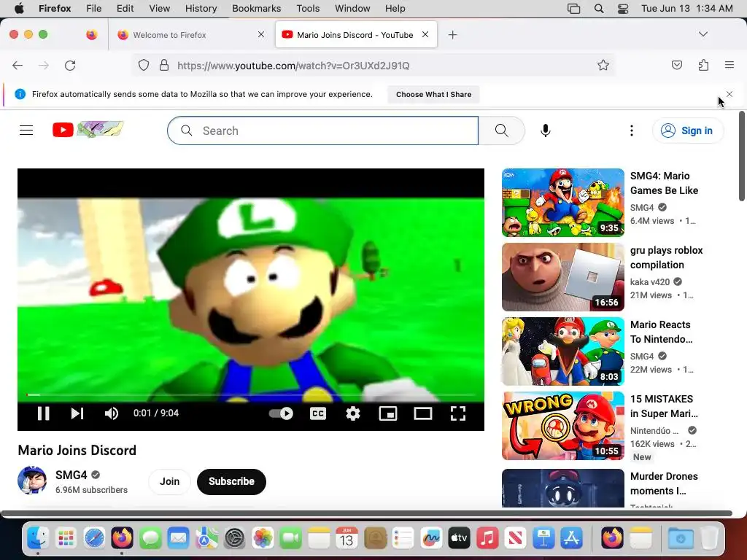This screenshot has height=560, width=747.
Task: Open Mario Reacts To Nintendo video title
Action: click(x=661, y=332)
